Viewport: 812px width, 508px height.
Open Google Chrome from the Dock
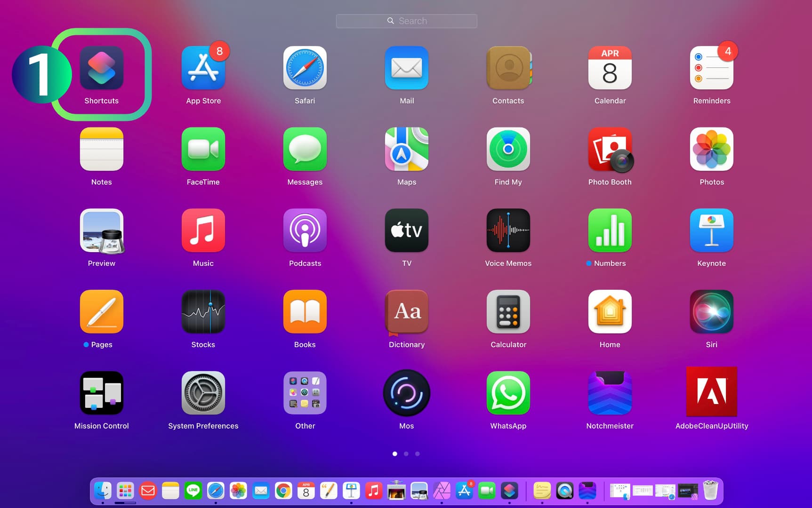(283, 491)
